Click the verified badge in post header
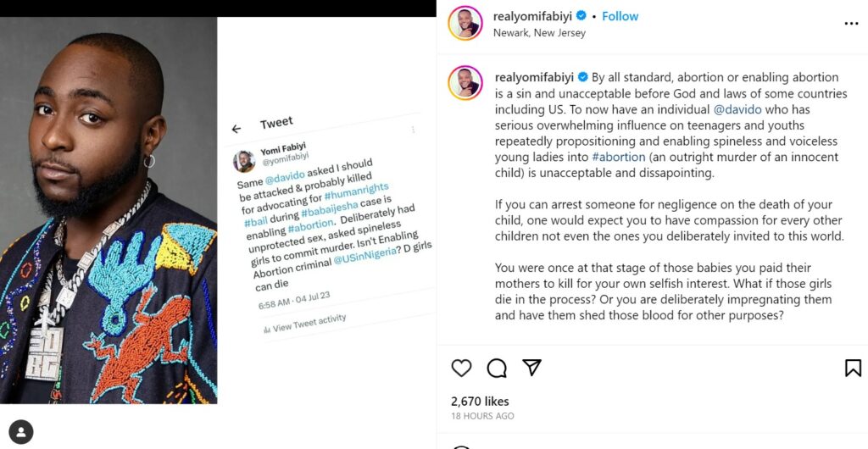 tap(581, 16)
